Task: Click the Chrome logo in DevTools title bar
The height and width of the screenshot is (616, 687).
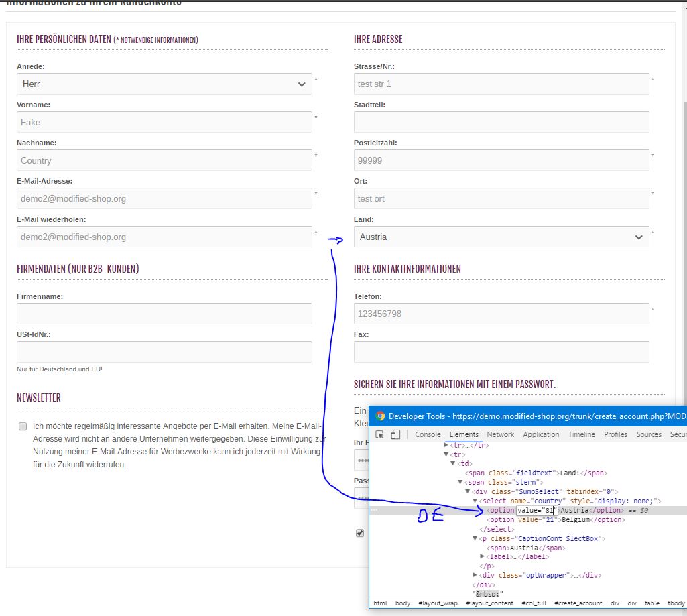Action: coord(380,416)
